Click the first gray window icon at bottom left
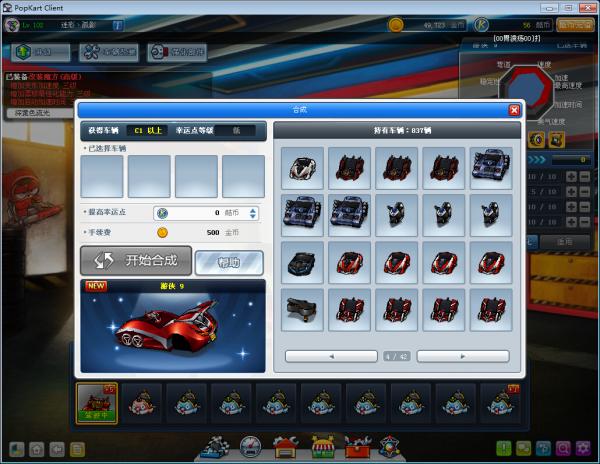600x464 pixels. coord(17,449)
